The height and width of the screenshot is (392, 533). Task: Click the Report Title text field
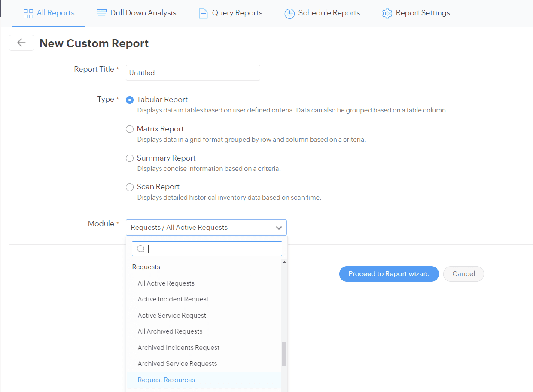pos(192,72)
